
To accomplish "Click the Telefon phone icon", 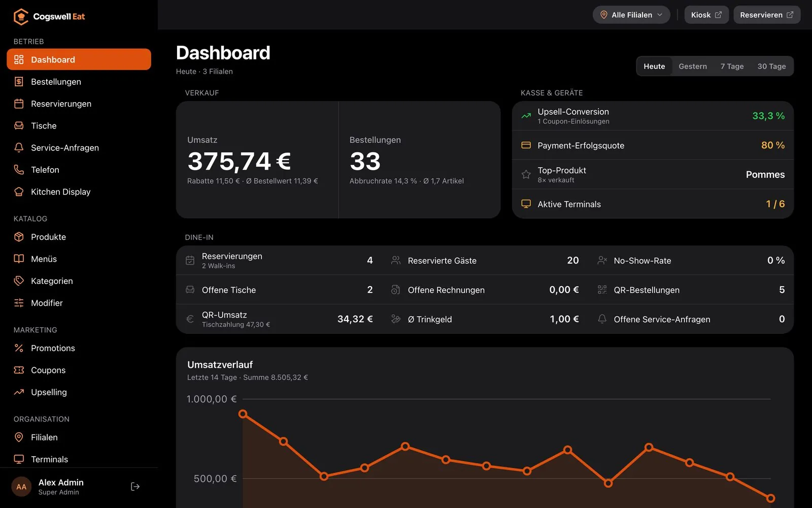I will pyautogui.click(x=19, y=170).
